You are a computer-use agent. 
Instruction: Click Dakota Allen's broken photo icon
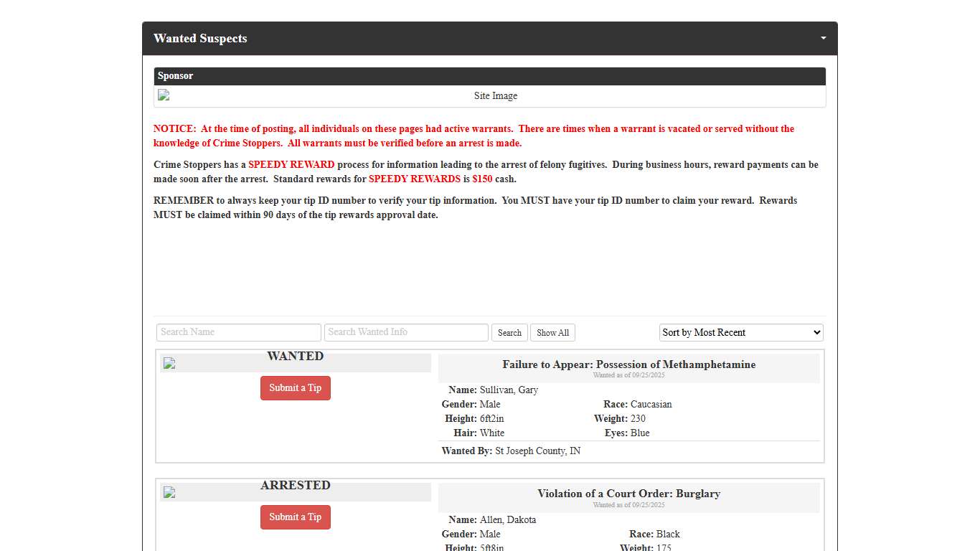(169, 492)
